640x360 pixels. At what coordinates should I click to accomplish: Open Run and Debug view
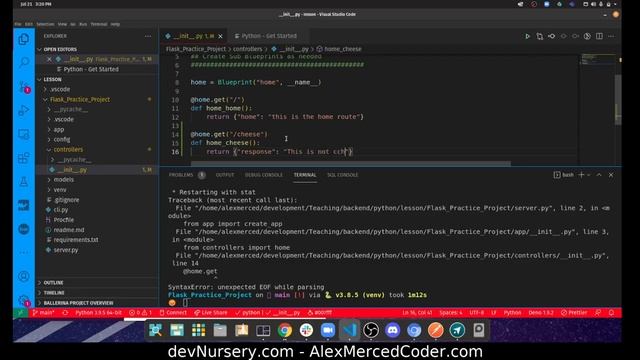pyautogui.click(x=24, y=110)
